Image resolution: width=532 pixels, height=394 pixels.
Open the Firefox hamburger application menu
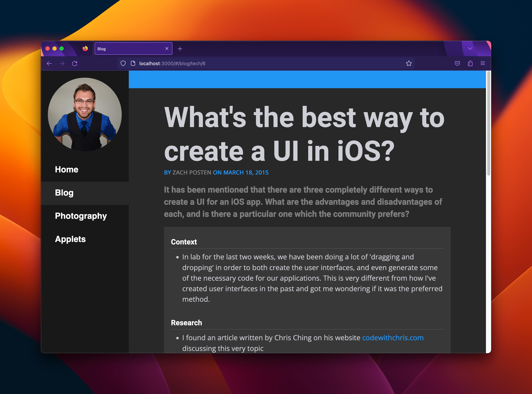coord(483,63)
